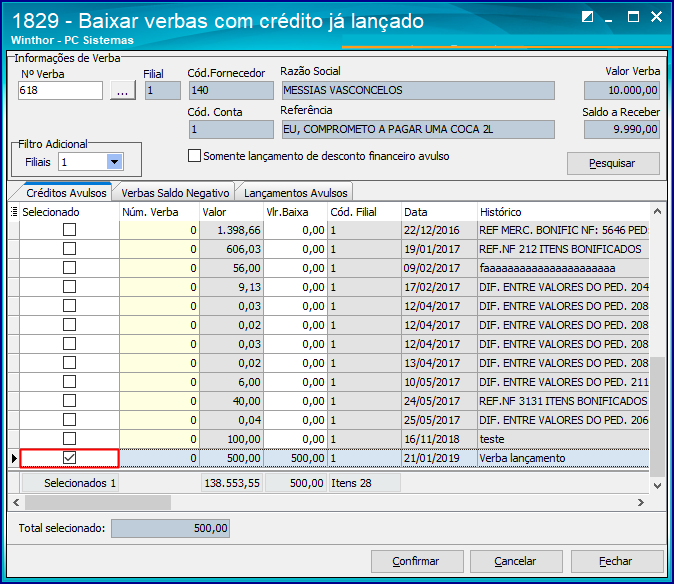Click the REF.NF 3131 ITENS BONIFICADOS cell

tap(563, 401)
